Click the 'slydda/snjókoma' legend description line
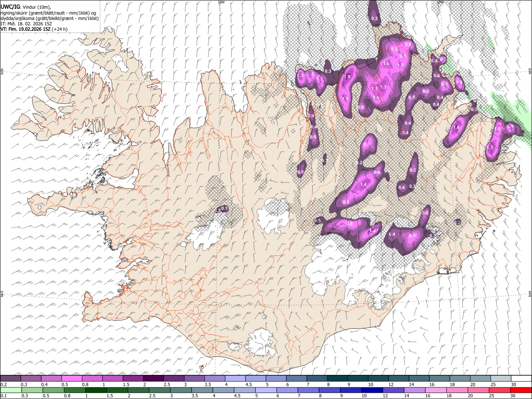Image resolution: width=532 pixels, height=399 pixels. click(x=50, y=18)
